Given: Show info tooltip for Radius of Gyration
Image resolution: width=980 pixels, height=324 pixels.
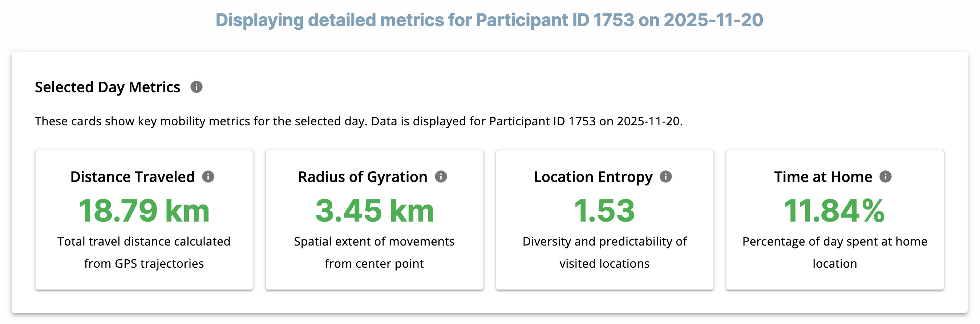Looking at the screenshot, I should coord(441,177).
